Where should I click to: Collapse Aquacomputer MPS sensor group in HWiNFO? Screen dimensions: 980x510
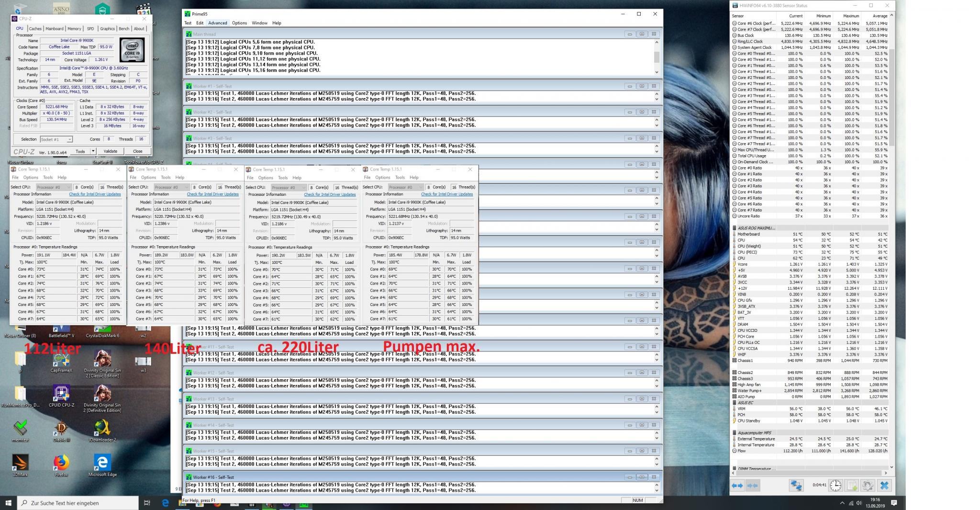coord(735,433)
